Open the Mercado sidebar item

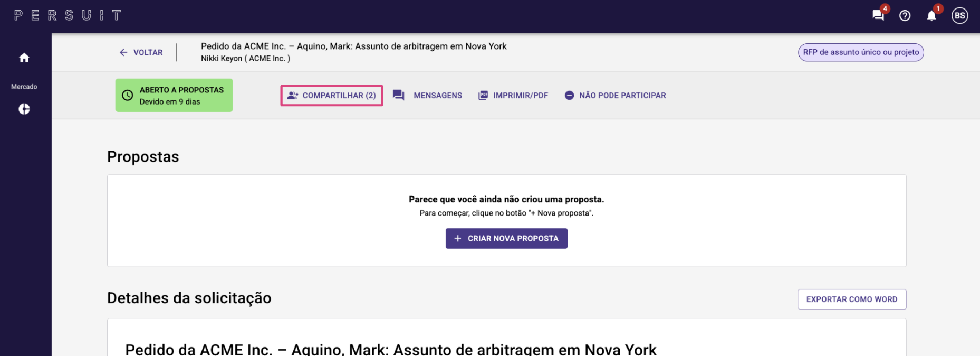click(24, 87)
